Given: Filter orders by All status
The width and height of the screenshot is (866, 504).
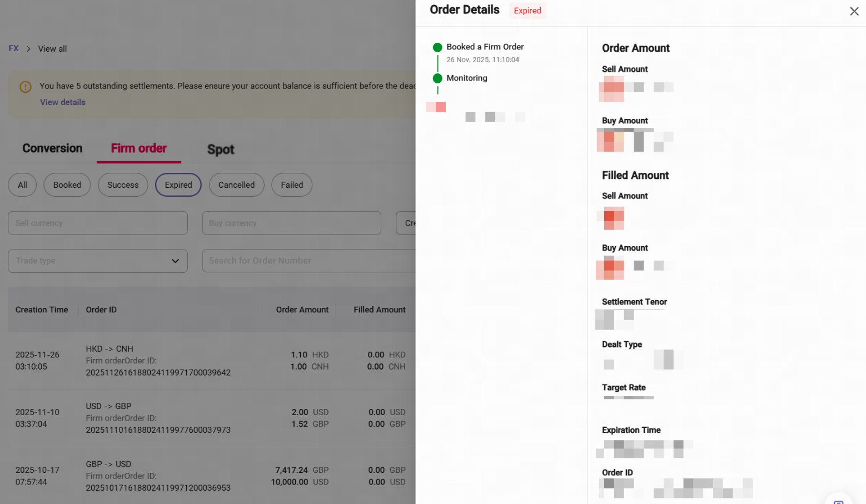Looking at the screenshot, I should click(22, 185).
